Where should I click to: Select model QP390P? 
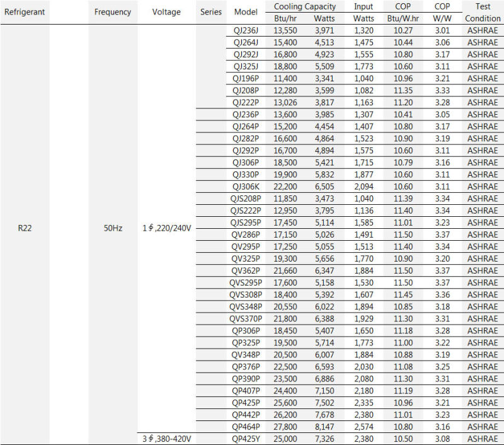tap(246, 379)
